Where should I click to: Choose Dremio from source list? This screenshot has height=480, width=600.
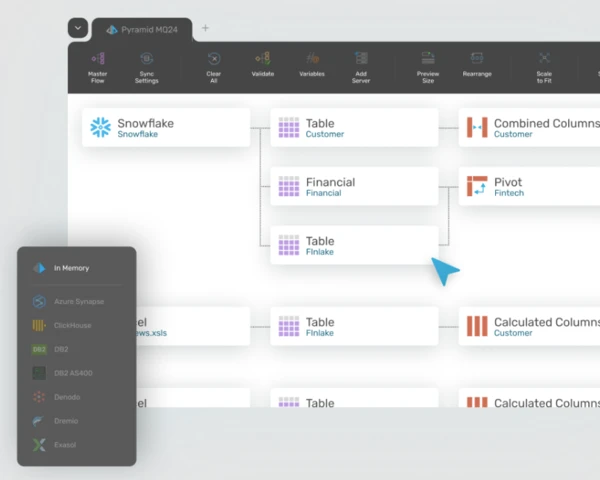[77, 421]
